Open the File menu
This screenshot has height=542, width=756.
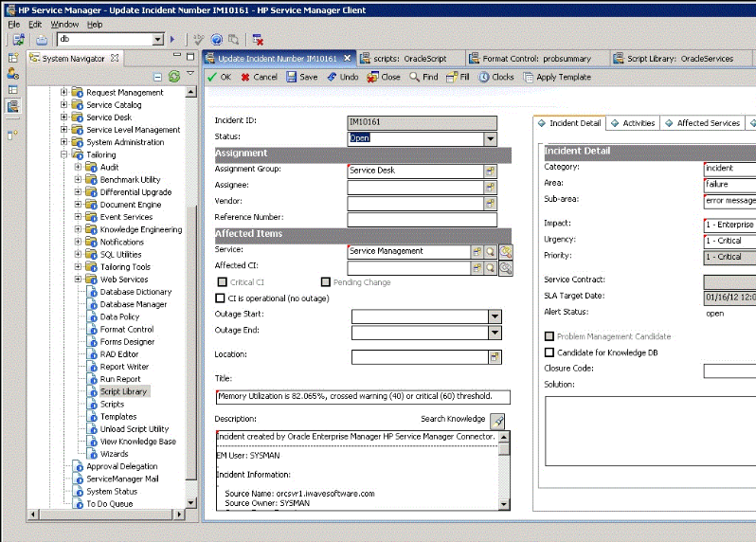pyautogui.click(x=14, y=24)
